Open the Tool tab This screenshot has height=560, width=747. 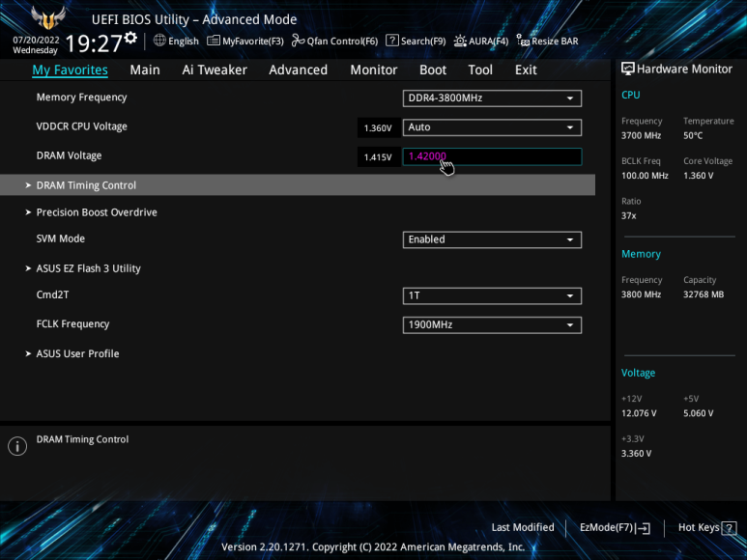pyautogui.click(x=480, y=70)
